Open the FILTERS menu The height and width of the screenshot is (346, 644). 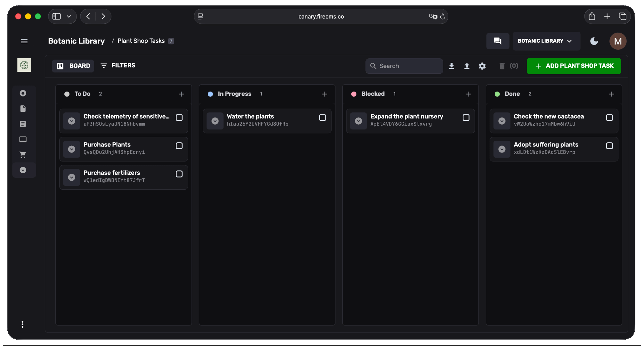coord(118,65)
